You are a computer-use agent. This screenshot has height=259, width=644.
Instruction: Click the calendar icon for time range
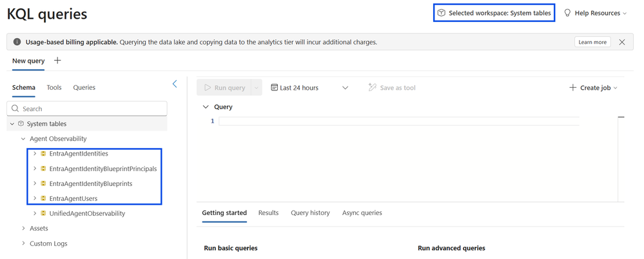(275, 87)
